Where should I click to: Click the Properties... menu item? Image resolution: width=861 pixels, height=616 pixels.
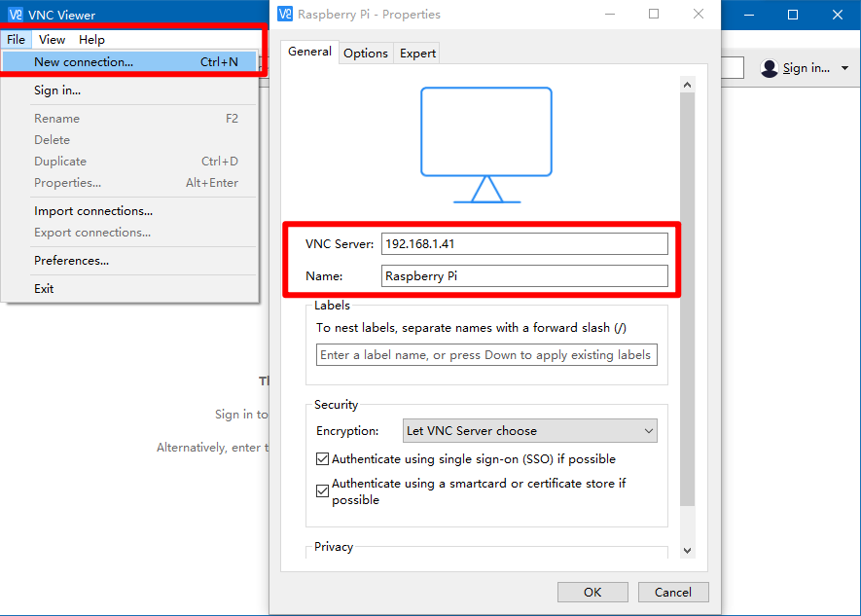pyautogui.click(x=129, y=182)
